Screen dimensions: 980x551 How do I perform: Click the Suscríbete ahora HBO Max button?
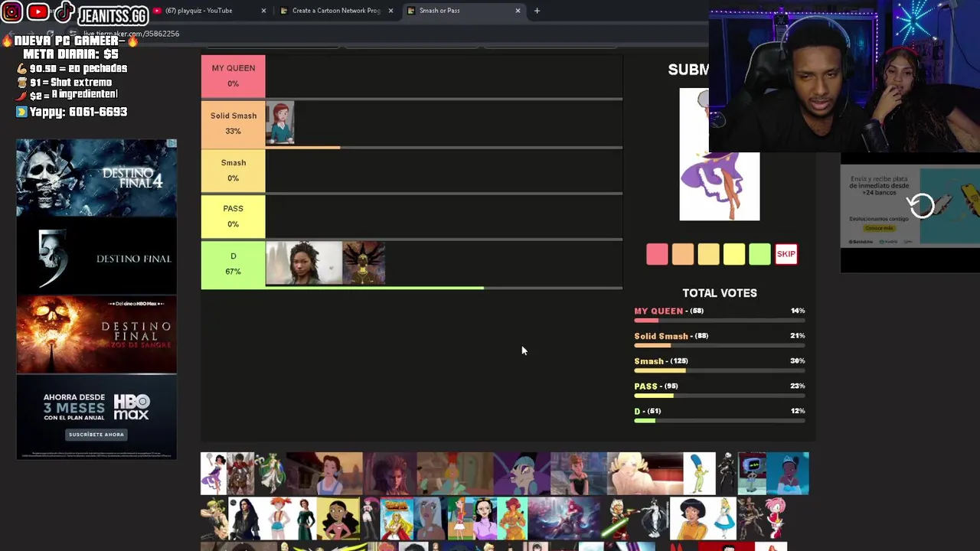[96, 435]
